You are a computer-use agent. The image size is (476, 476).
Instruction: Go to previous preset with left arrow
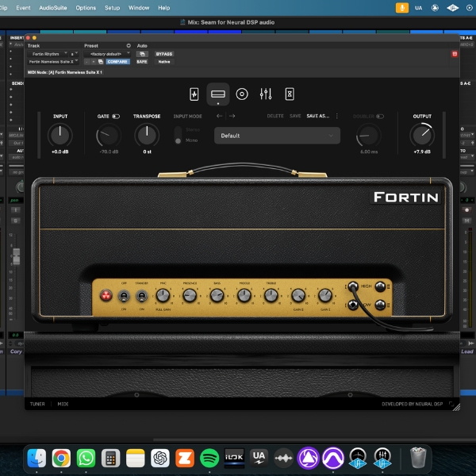pyautogui.click(x=220, y=116)
